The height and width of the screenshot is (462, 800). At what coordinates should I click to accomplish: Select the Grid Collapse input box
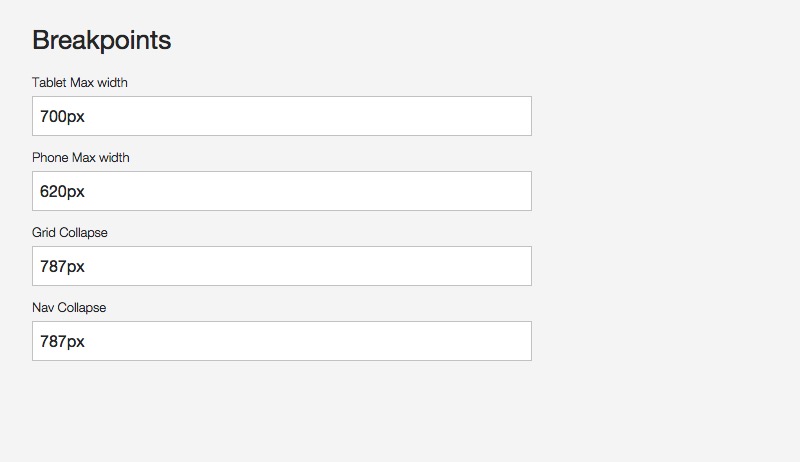pyautogui.click(x=281, y=266)
